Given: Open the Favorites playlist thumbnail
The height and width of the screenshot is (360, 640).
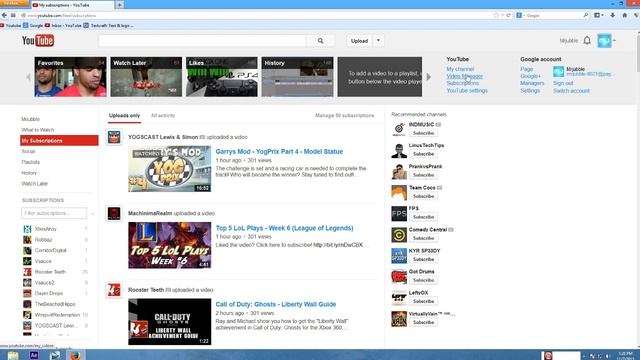Looking at the screenshot, I should [x=70, y=77].
